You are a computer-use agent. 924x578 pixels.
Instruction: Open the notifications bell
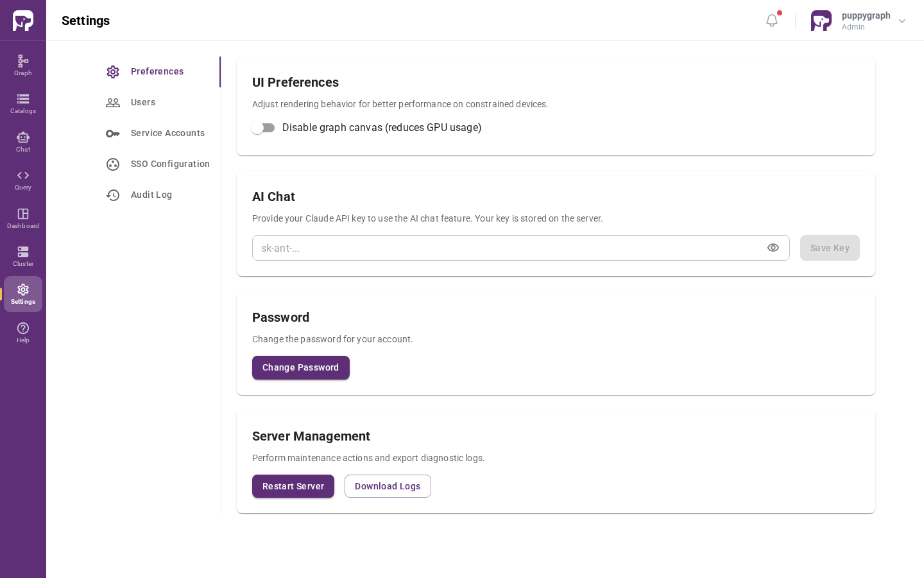pyautogui.click(x=772, y=21)
